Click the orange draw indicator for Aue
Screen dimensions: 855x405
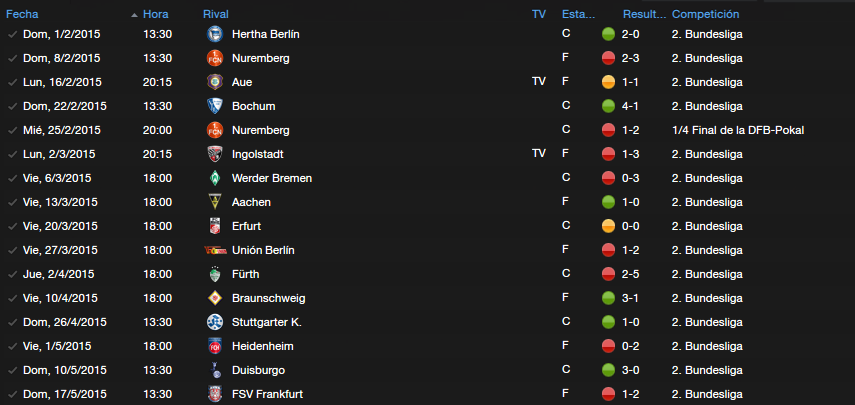click(x=608, y=82)
